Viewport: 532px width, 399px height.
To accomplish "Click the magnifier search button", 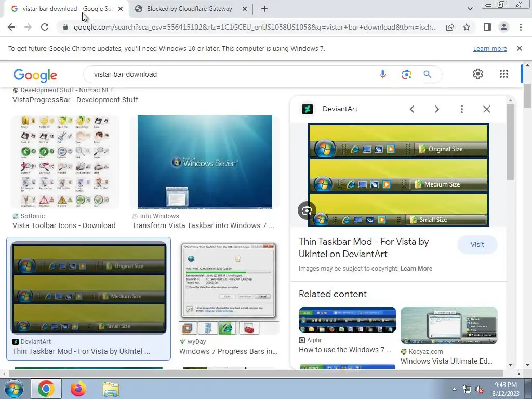I will click(x=427, y=74).
